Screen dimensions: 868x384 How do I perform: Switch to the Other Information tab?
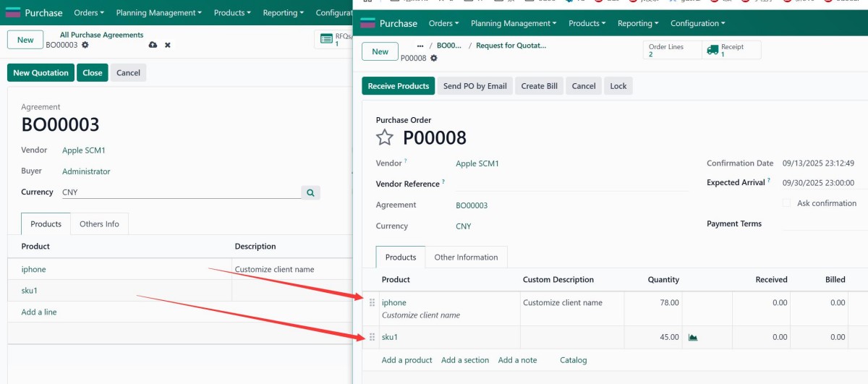tap(466, 257)
